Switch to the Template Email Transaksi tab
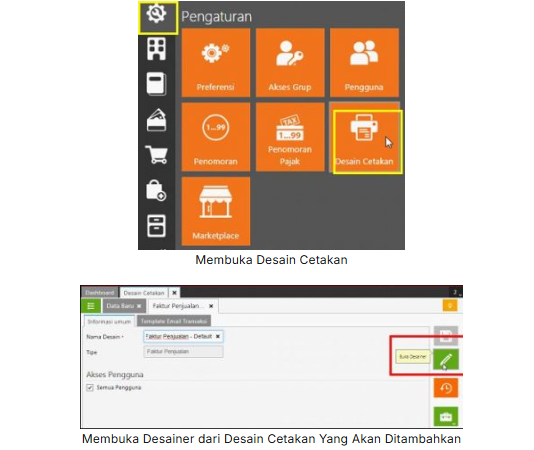The height and width of the screenshot is (450, 534). tap(174, 321)
